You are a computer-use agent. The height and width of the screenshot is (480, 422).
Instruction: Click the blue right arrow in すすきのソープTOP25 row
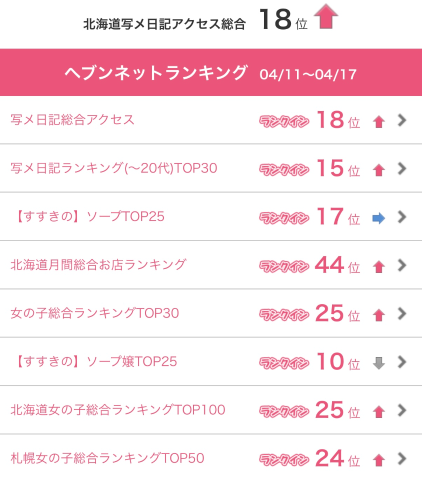coord(379,218)
